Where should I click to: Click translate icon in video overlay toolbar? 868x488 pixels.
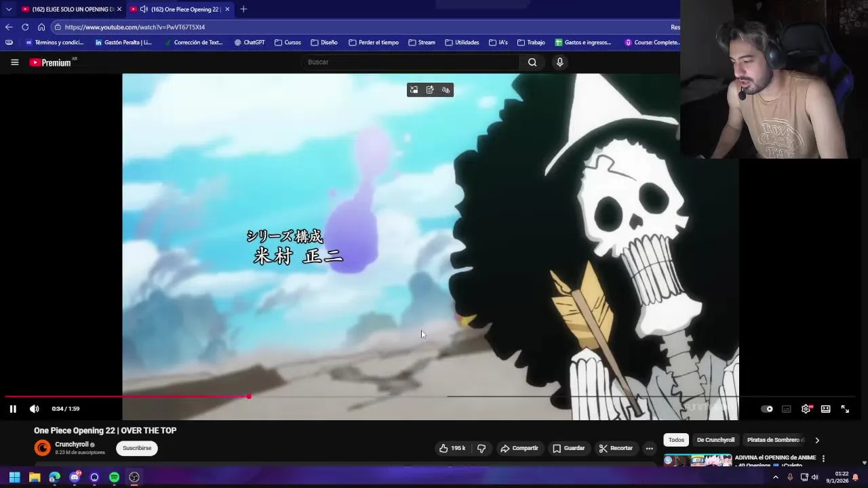[446, 90]
